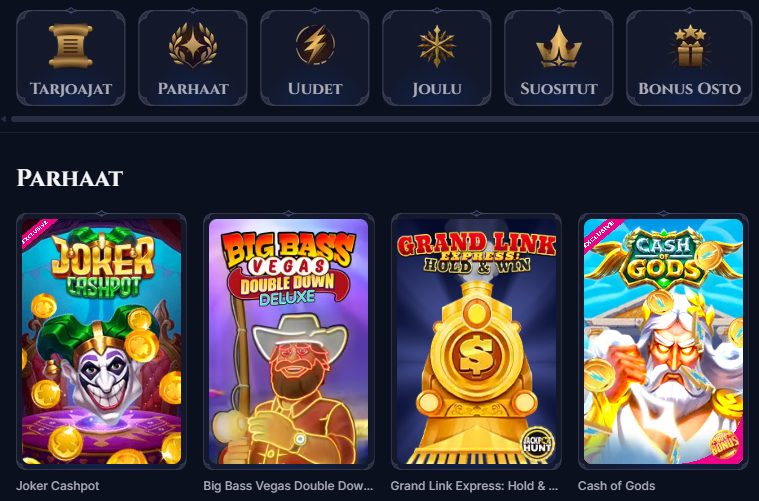Open the Bonus Osto gift box icon
Screen dimensions: 759x501
[690, 46]
